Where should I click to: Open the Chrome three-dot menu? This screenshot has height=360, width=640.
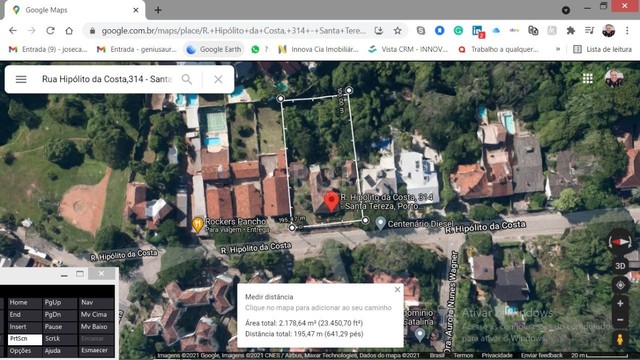627,31
